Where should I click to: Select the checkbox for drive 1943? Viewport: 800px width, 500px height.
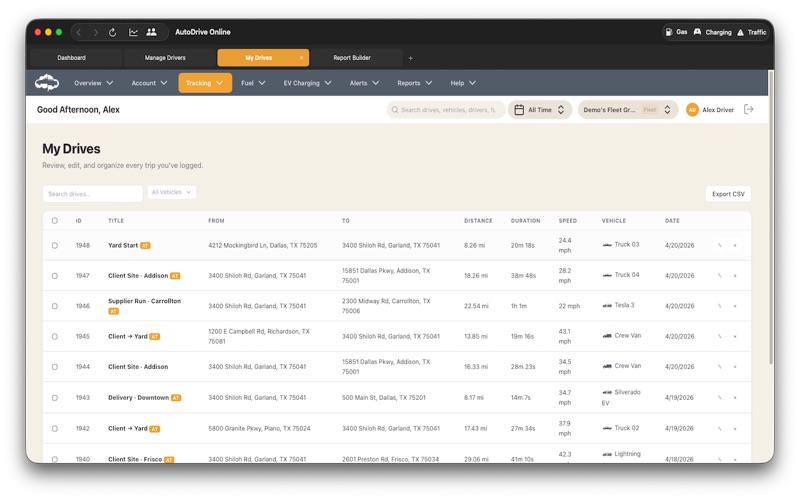(x=55, y=397)
